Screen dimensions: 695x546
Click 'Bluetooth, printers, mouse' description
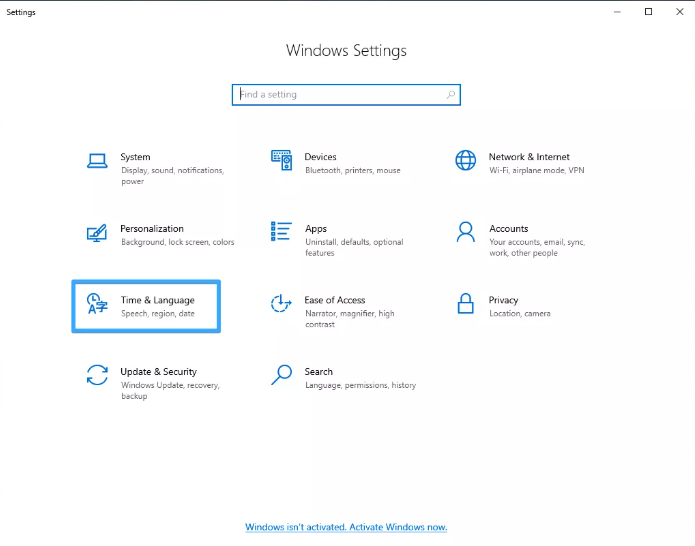(x=353, y=170)
